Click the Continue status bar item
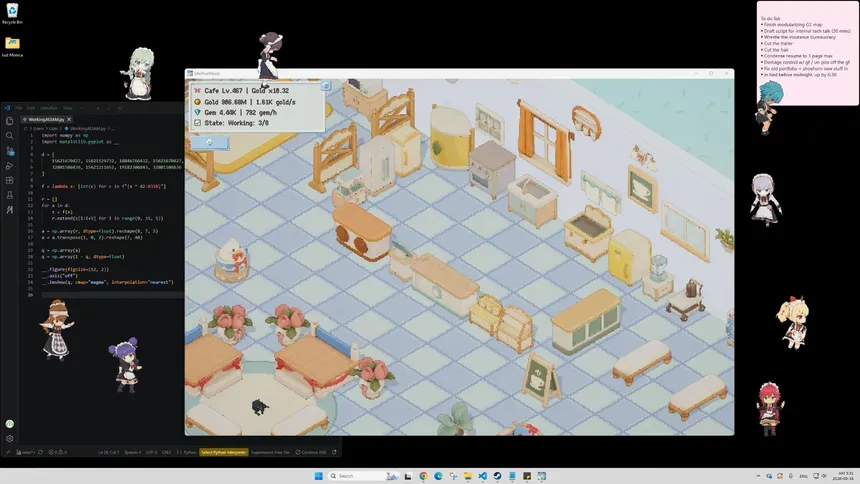This screenshot has width=860, height=484. coord(310,452)
